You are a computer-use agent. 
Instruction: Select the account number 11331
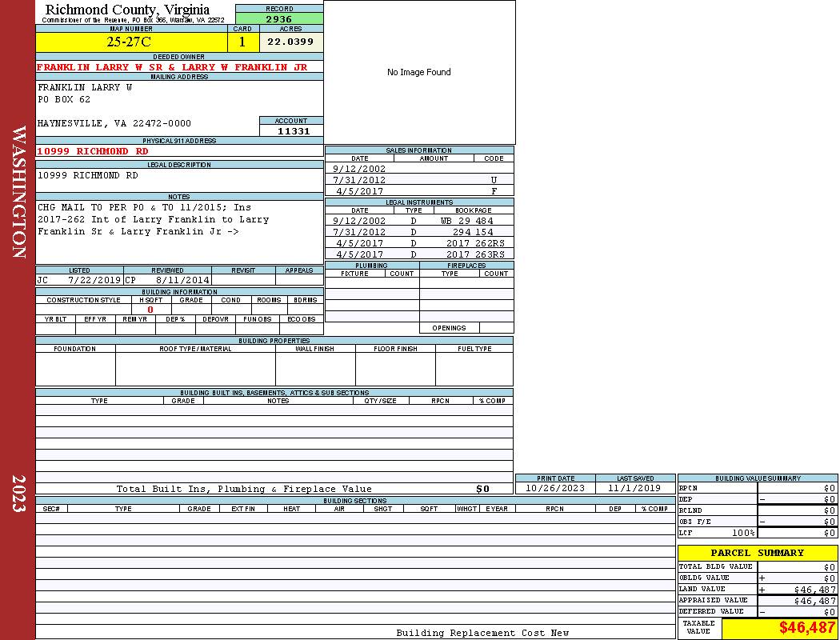292,130
